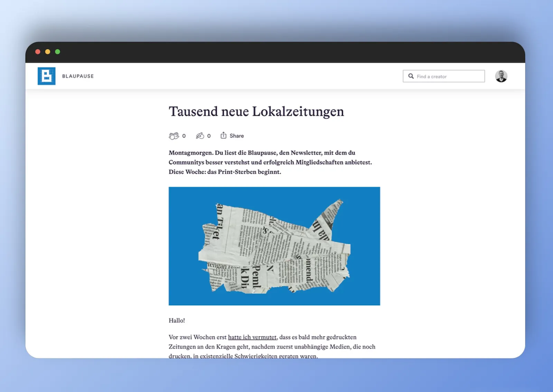Click the paragraph starting "Vor zwei Wochen"

[272, 346]
